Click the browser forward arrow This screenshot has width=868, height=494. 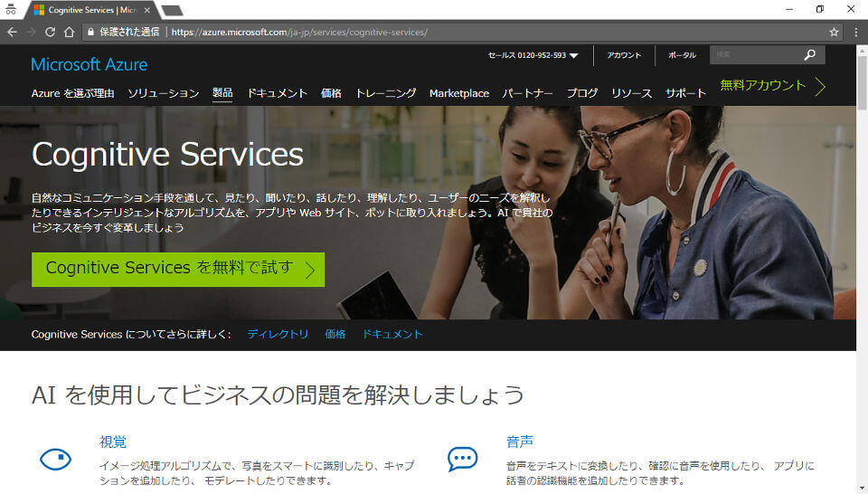coord(31,33)
